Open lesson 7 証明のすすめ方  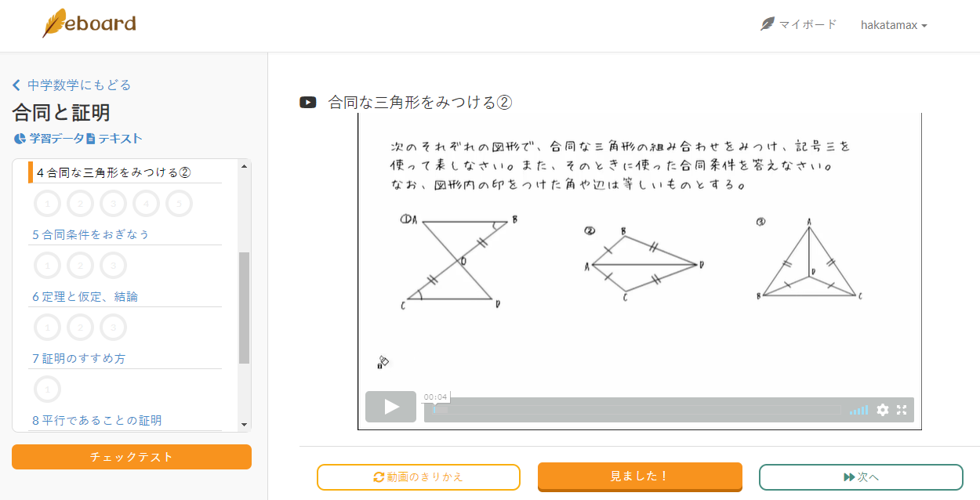pyautogui.click(x=81, y=358)
